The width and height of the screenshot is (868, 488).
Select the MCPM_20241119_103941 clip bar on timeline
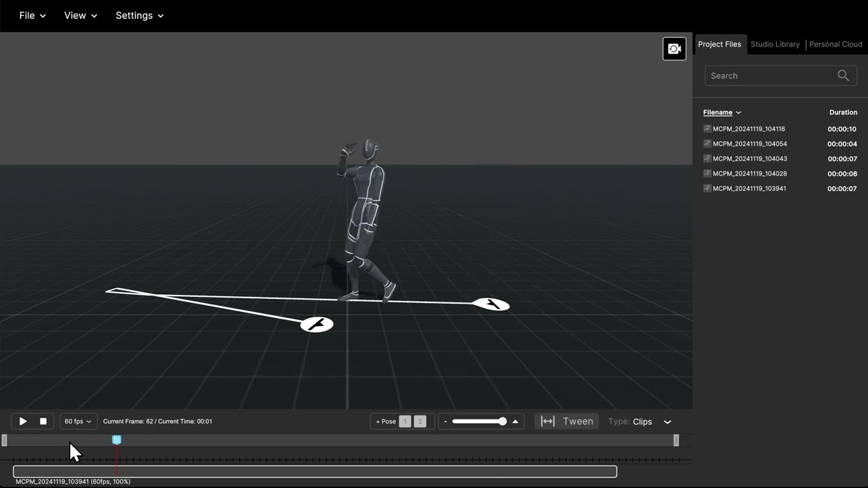315,472
